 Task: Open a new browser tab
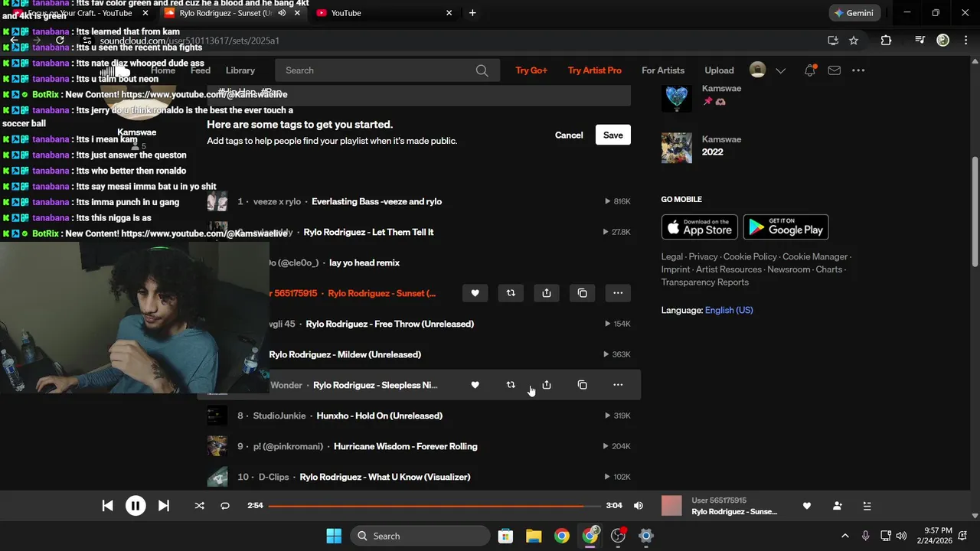472,13
